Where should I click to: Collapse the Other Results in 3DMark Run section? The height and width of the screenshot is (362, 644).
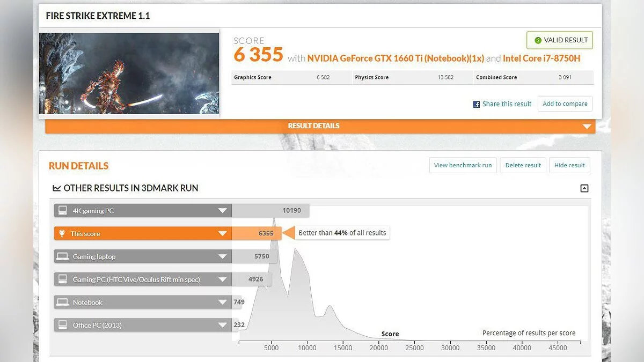[x=584, y=188]
